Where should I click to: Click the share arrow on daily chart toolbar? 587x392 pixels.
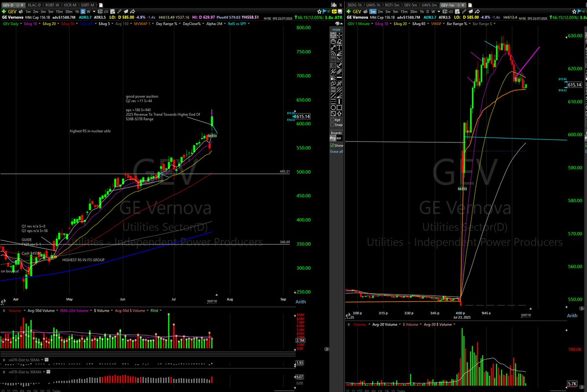[133, 12]
